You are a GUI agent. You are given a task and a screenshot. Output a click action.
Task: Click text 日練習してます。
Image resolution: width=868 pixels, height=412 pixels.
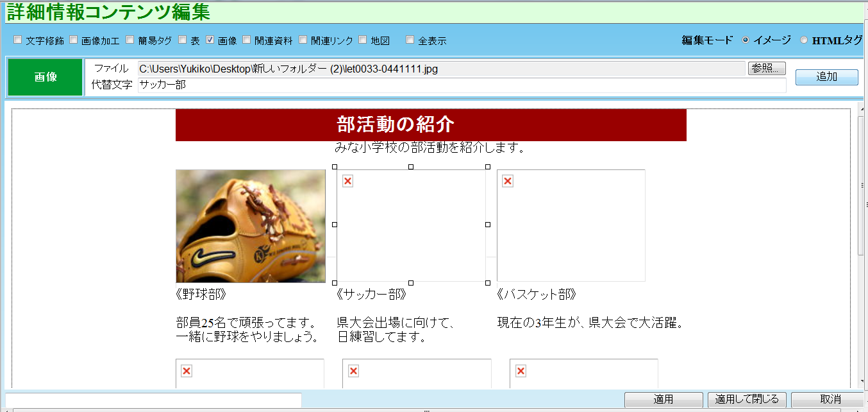382,336
